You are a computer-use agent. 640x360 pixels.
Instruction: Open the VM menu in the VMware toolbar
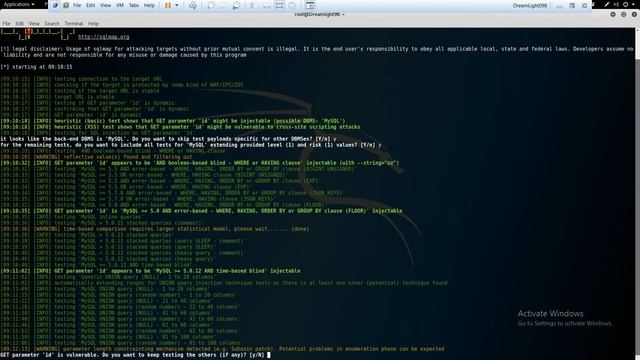coord(120,5)
